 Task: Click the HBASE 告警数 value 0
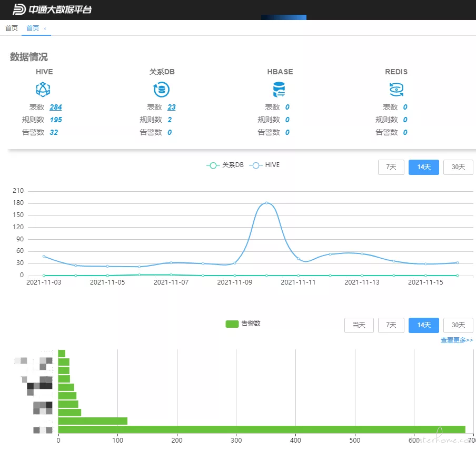(287, 132)
